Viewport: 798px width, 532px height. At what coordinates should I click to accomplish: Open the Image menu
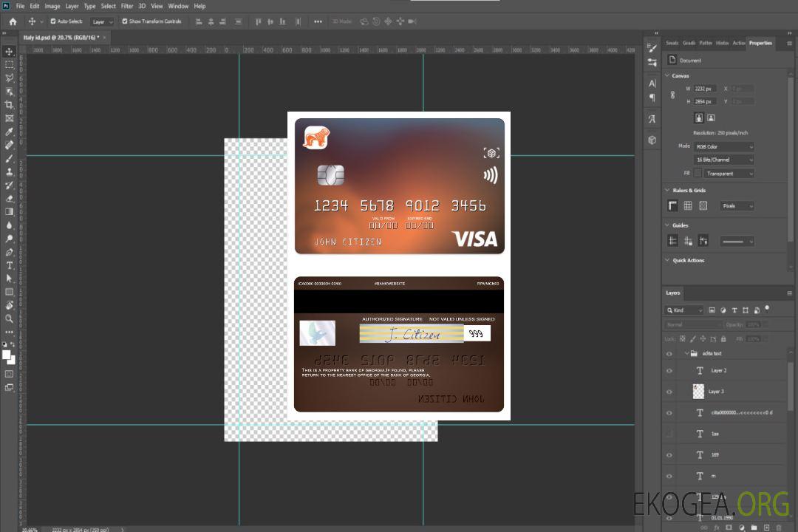point(52,6)
